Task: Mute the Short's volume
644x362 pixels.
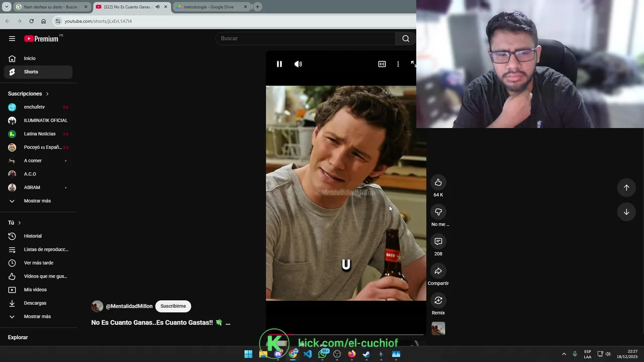Action: (298, 64)
